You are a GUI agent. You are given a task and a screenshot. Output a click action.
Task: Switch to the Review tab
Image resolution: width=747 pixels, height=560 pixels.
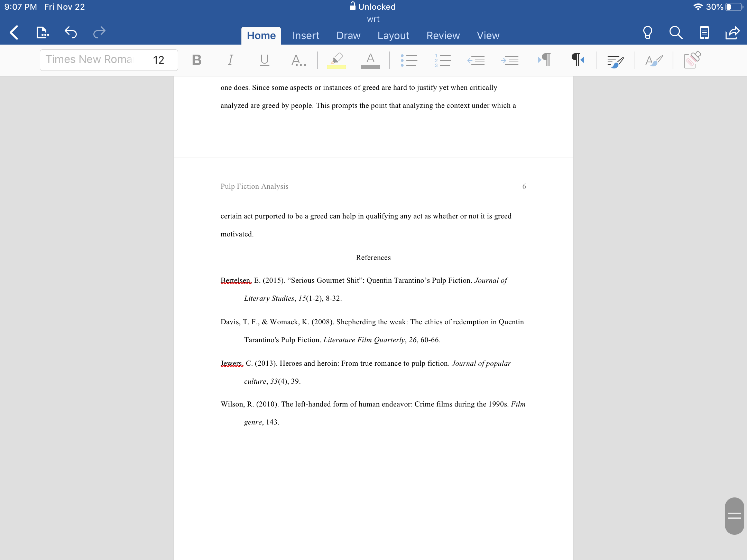(x=443, y=36)
